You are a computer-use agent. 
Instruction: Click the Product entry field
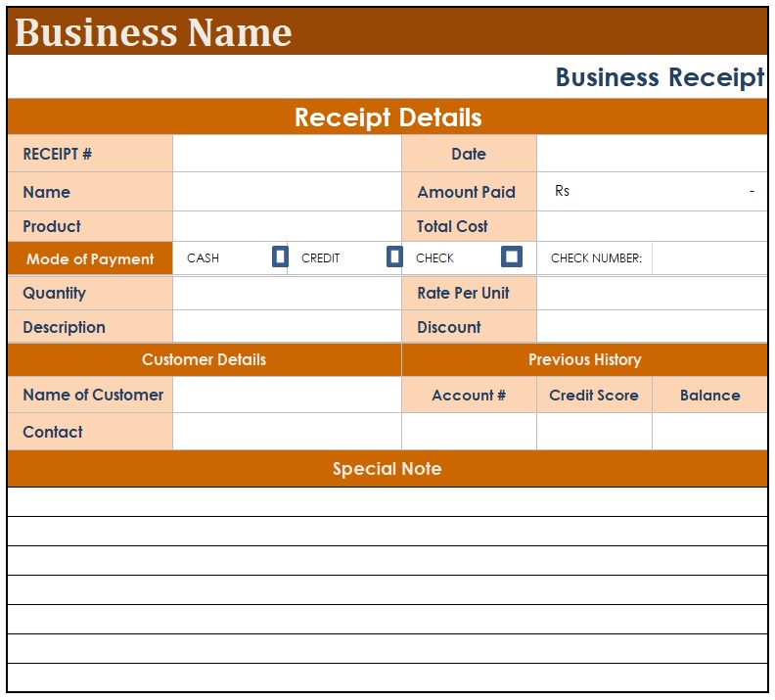287,226
